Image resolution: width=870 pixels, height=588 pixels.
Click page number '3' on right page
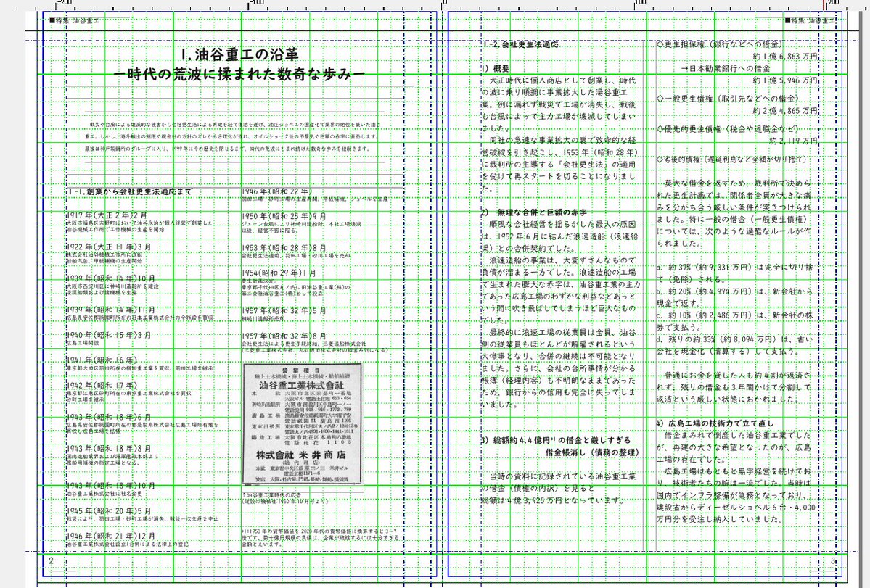tap(834, 561)
